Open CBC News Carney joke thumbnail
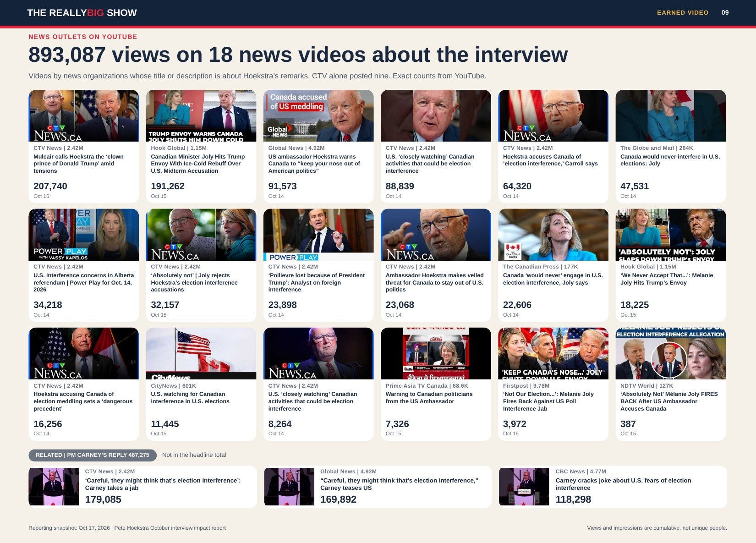The image size is (756, 543). (524, 487)
